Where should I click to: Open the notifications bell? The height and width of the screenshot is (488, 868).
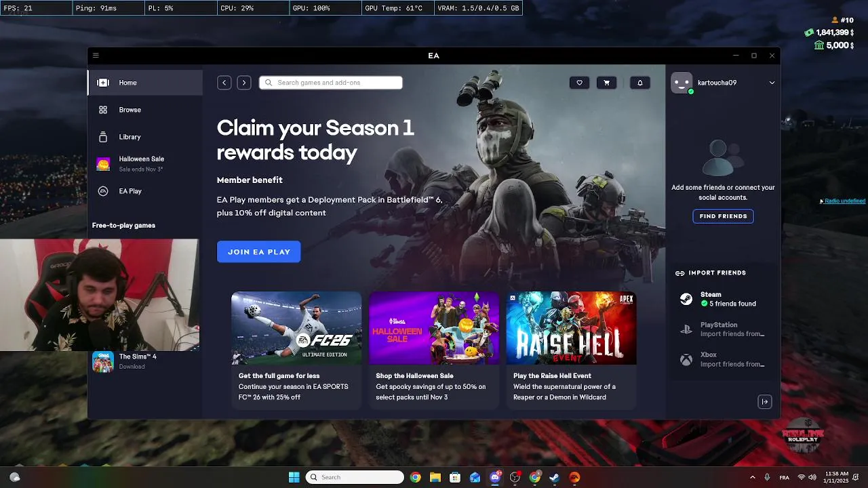pos(639,83)
